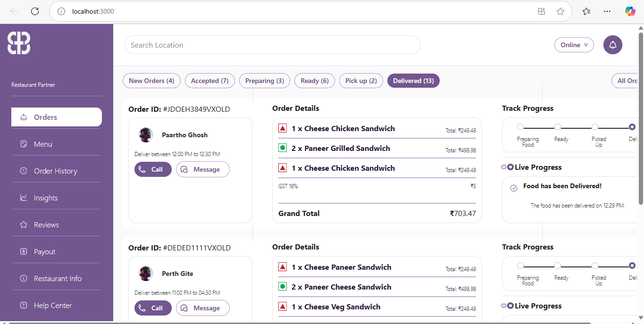
Task: Open Payout section in sidebar
Action: pyautogui.click(x=44, y=252)
